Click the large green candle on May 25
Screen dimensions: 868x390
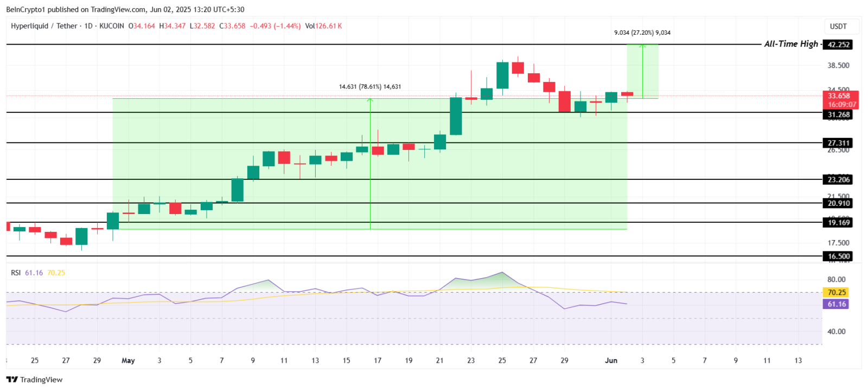(502, 76)
